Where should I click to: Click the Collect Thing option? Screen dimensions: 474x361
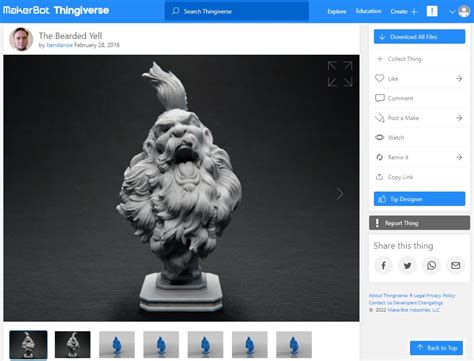419,59
